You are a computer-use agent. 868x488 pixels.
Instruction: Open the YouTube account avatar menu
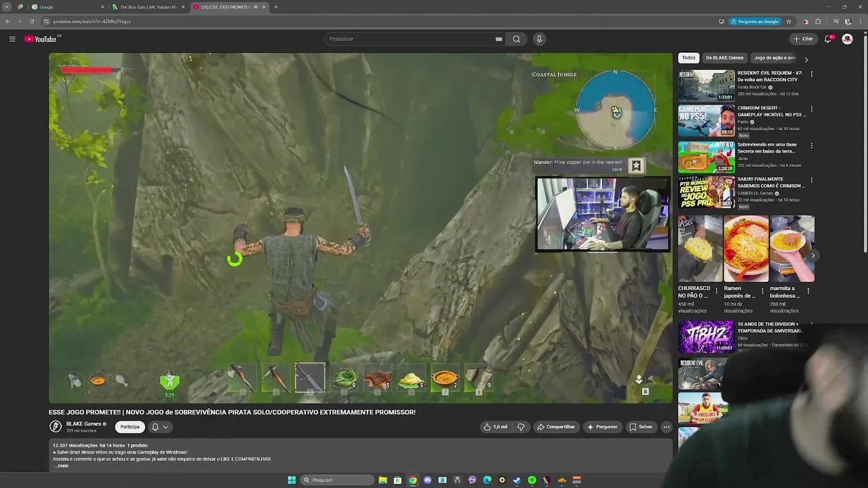pos(847,39)
